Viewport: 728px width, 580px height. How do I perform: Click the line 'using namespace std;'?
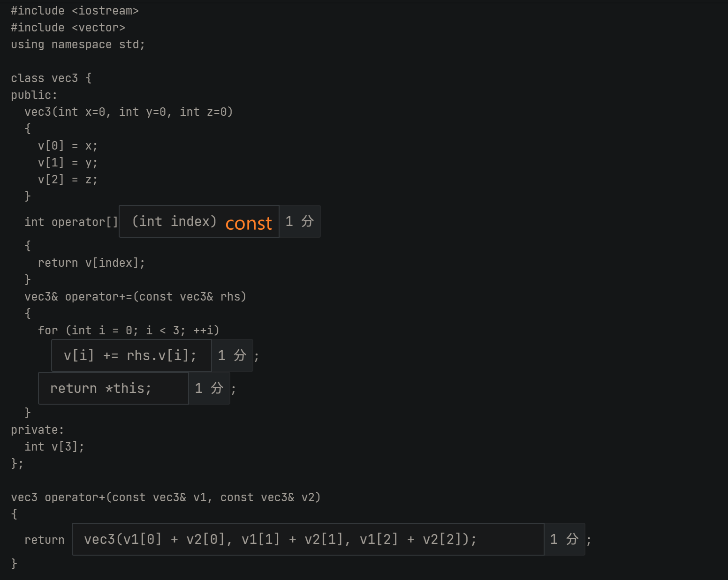click(78, 45)
